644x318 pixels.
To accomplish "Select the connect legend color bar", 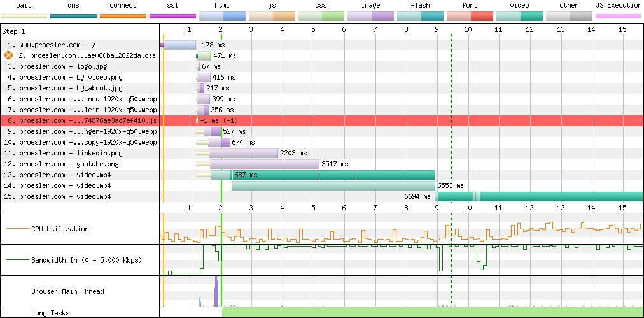I will coord(123,17).
